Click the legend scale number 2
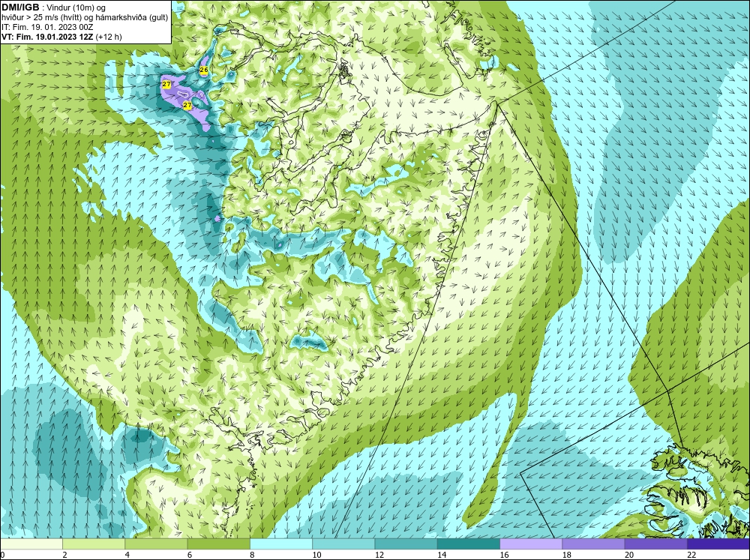 coord(64,554)
